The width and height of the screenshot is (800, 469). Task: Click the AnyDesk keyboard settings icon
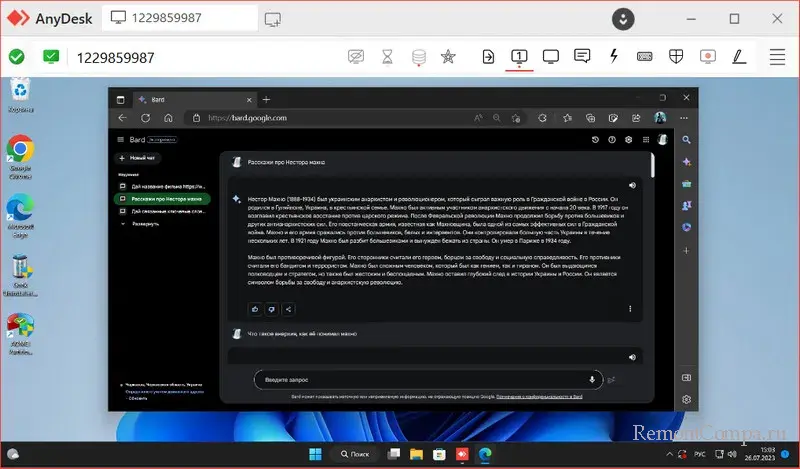coord(645,57)
